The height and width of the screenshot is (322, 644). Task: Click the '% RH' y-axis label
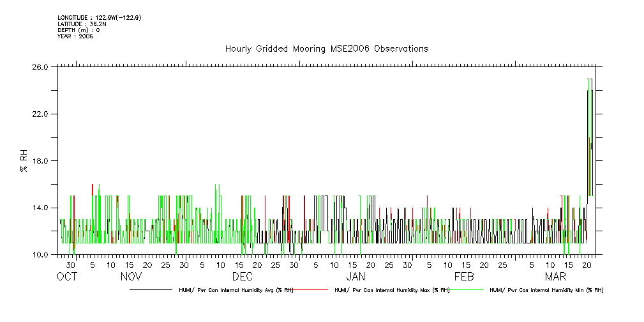click(24, 160)
